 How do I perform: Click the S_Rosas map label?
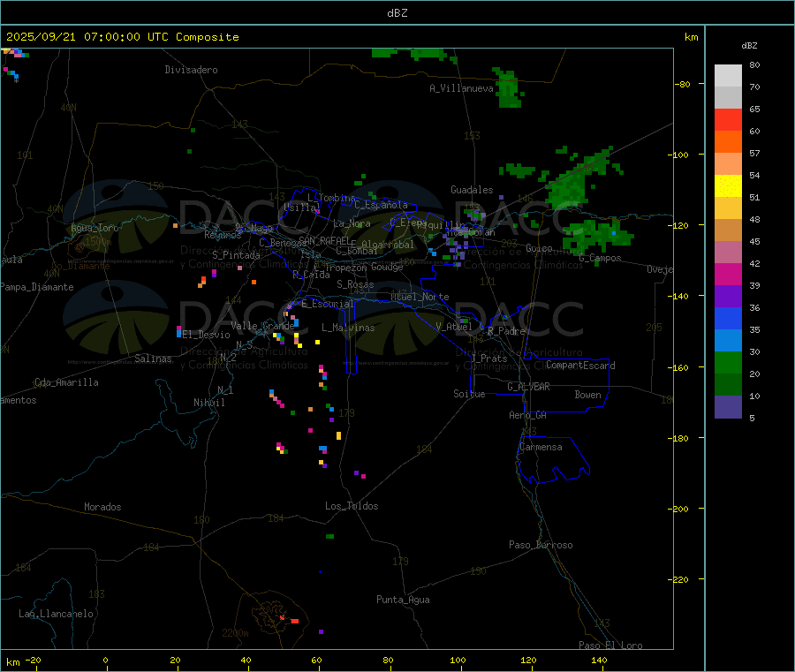(x=355, y=284)
